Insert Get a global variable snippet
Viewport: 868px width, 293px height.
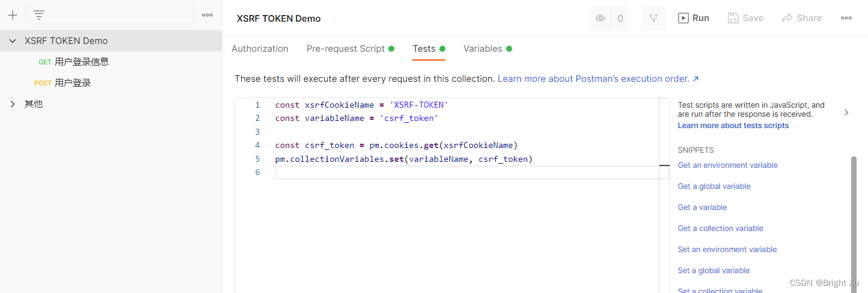[714, 187]
